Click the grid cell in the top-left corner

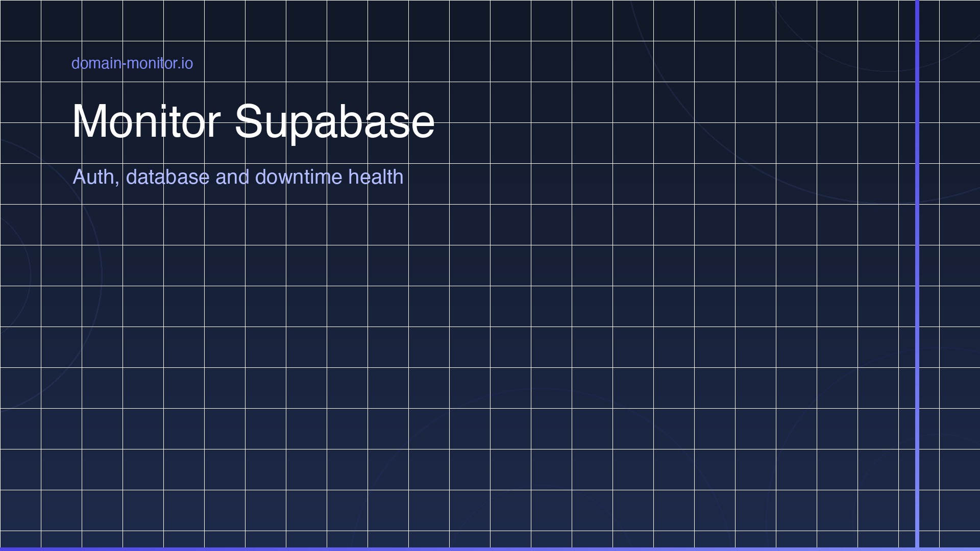20,20
